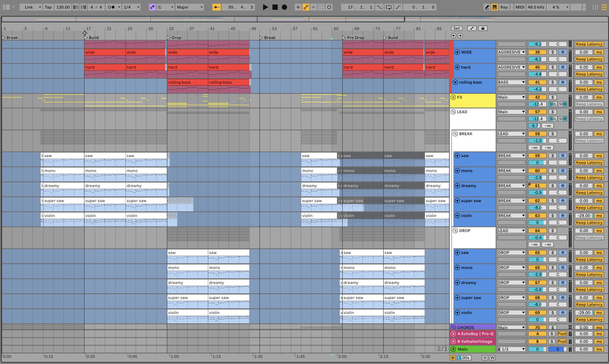Jump to previous locator arrow
This screenshot has width=609, height=364.
pyautogui.click(x=454, y=36)
